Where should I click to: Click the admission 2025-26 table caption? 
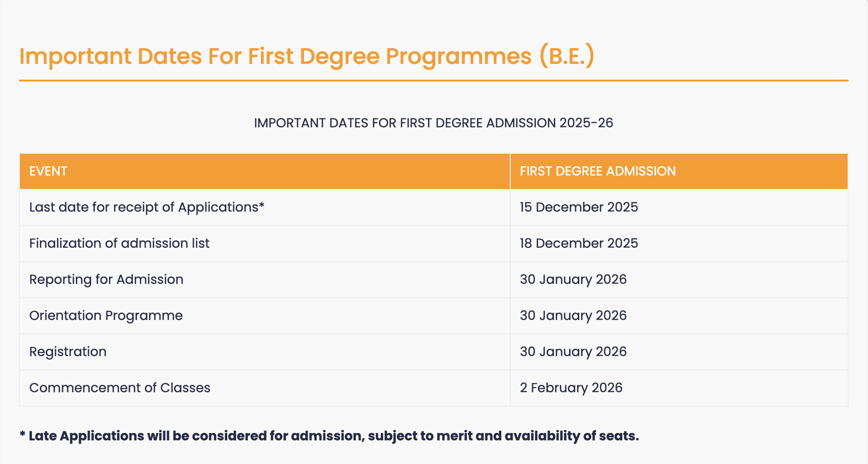pos(434,123)
